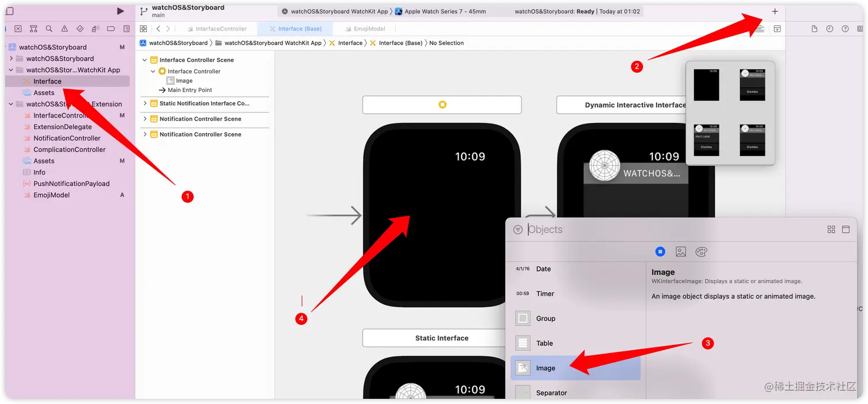Click the breakpoint navigator icon
The height and width of the screenshot is (404, 868).
pos(111,29)
